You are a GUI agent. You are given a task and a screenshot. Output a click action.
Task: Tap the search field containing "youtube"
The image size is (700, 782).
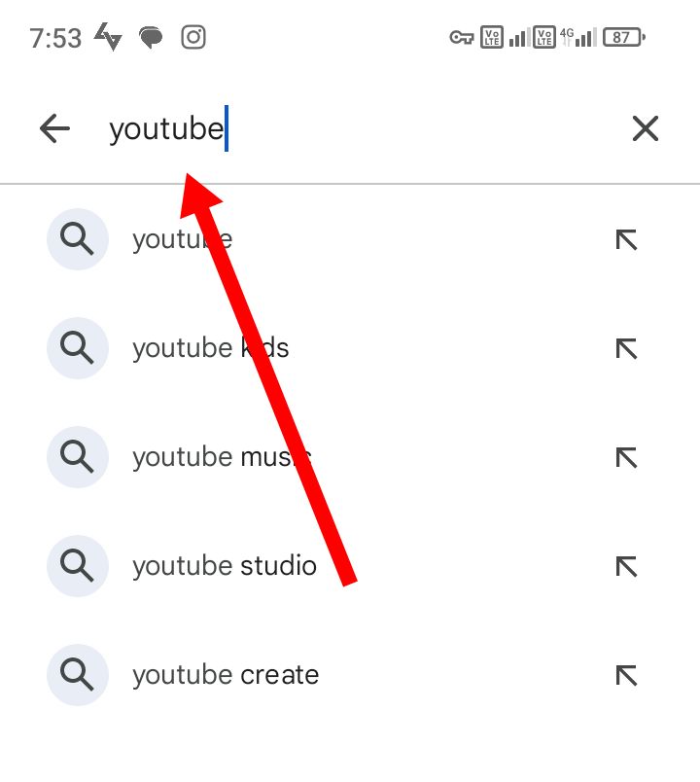(x=369, y=128)
